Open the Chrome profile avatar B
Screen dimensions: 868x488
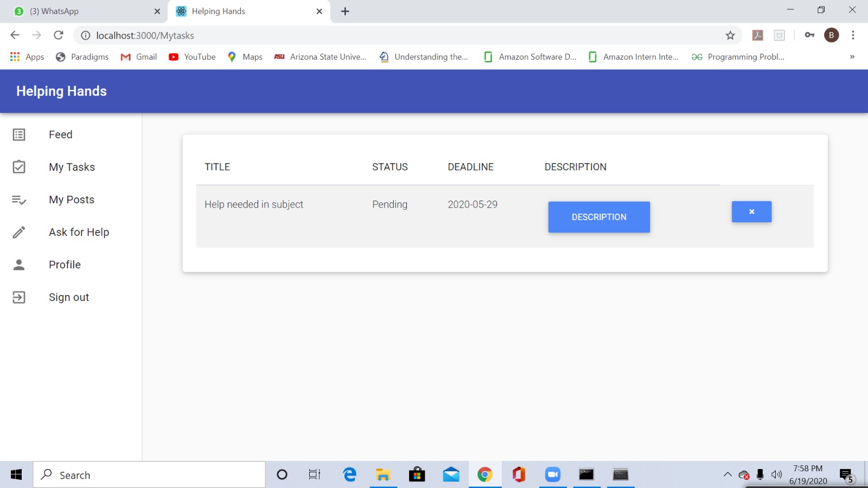831,35
